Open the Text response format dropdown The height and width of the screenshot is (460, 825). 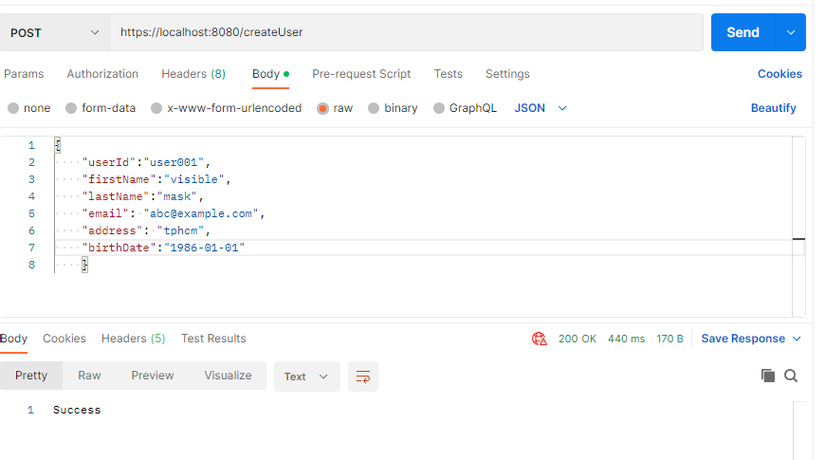coord(306,376)
